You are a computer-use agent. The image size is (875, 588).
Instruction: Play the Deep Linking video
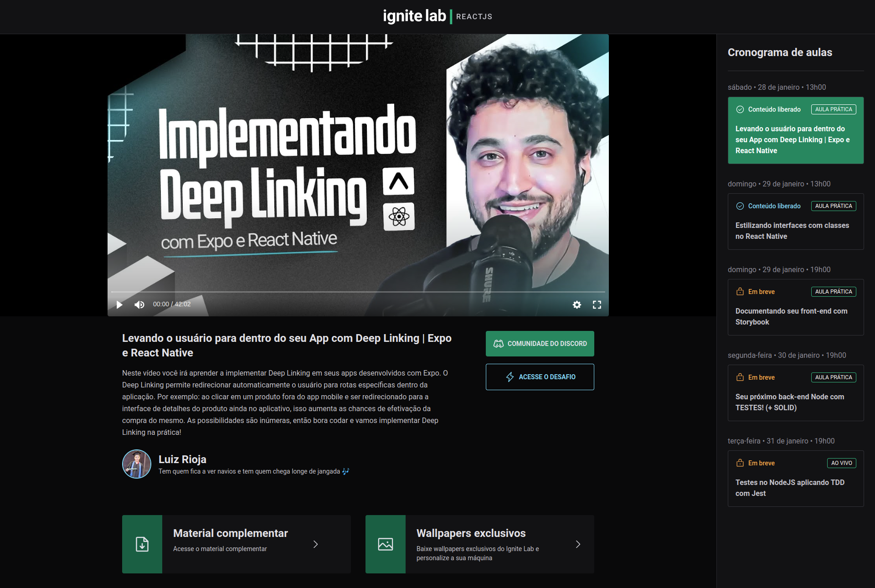click(x=119, y=304)
